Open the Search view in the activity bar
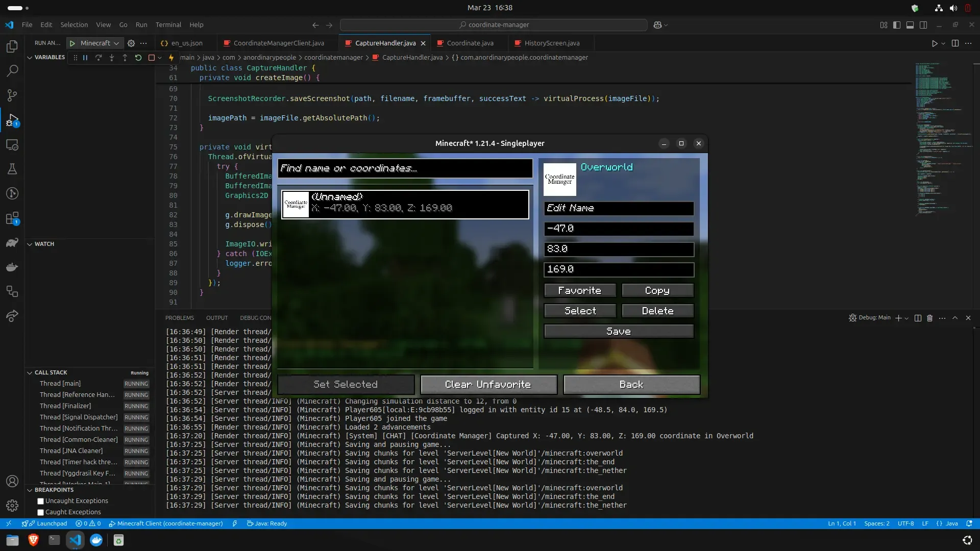This screenshot has height=551, width=980. 12,71
